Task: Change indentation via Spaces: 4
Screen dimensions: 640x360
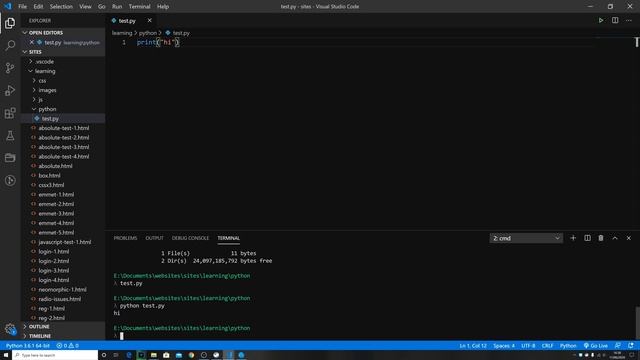Action: coord(504,346)
